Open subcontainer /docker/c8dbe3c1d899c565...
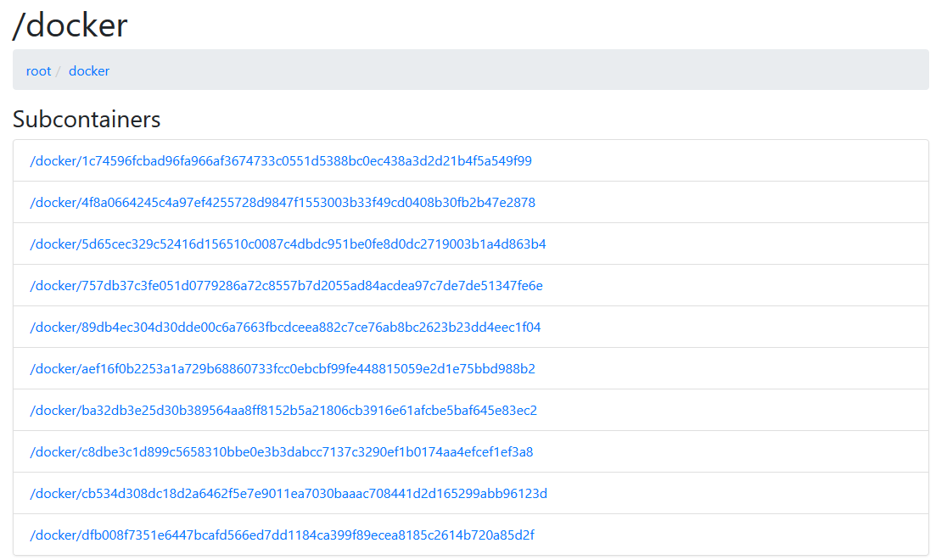 [282, 452]
